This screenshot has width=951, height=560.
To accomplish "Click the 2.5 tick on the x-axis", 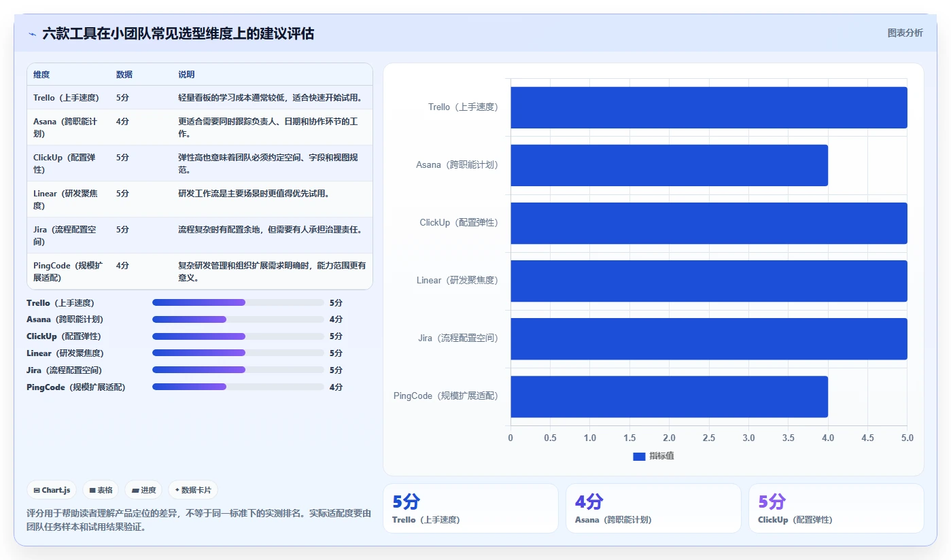I will (709, 438).
